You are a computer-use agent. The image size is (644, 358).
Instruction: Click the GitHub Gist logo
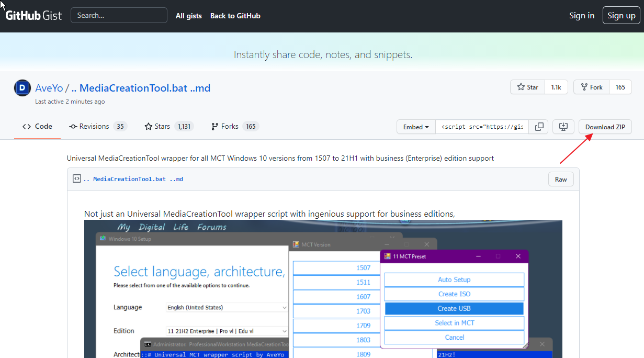coord(33,15)
